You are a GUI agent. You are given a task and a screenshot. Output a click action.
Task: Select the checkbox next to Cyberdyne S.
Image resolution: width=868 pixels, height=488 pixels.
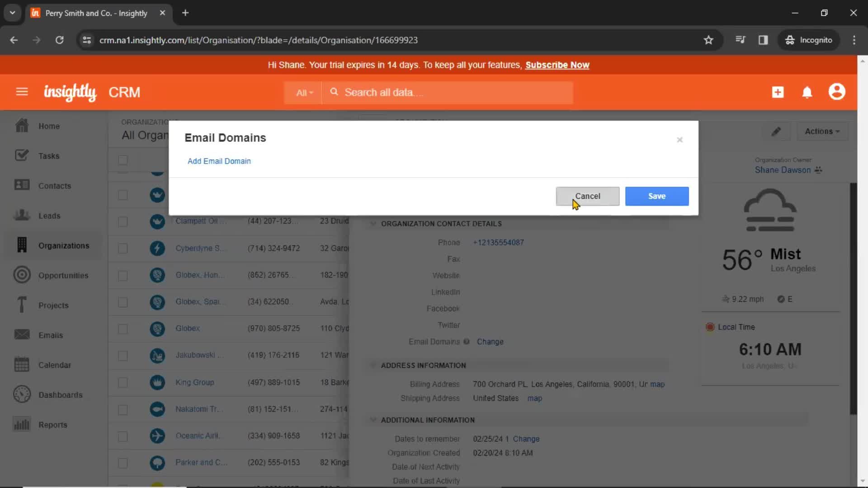[x=123, y=248]
